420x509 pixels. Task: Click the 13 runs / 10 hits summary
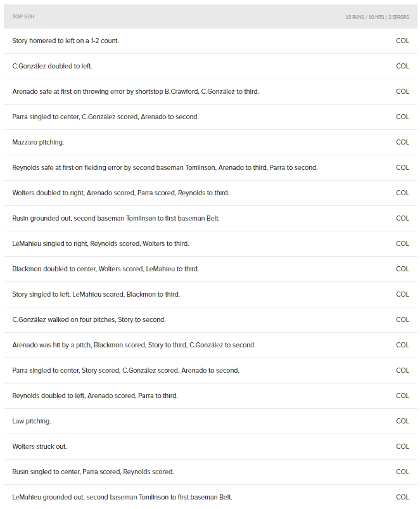point(377,17)
